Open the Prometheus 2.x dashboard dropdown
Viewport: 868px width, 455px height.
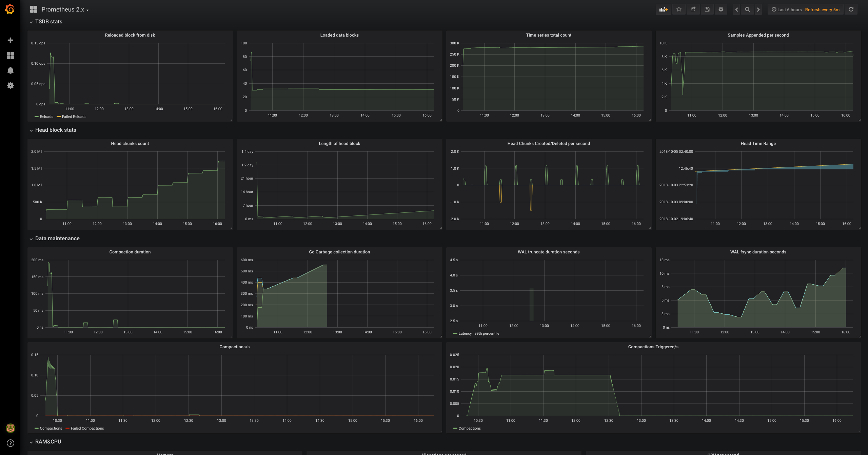(63, 9)
